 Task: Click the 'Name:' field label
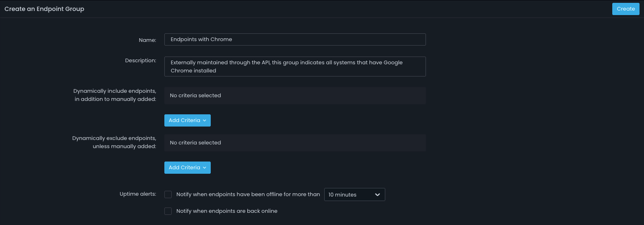click(147, 40)
